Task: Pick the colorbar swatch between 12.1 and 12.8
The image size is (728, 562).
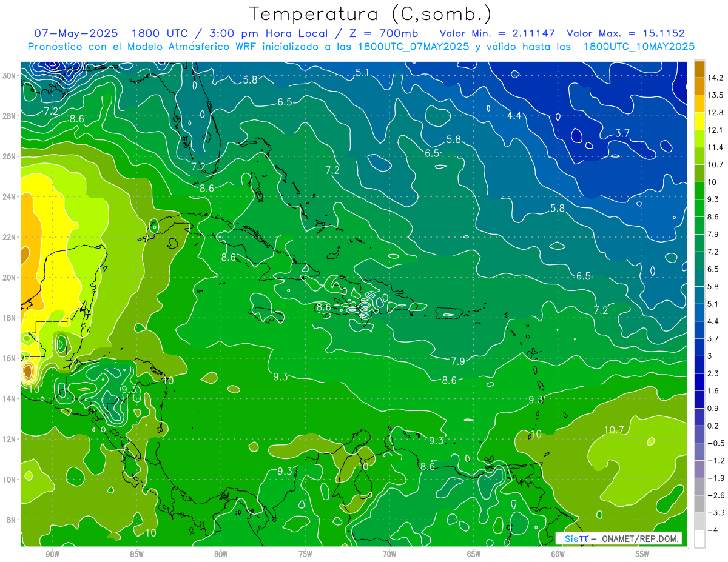Action: click(x=699, y=121)
